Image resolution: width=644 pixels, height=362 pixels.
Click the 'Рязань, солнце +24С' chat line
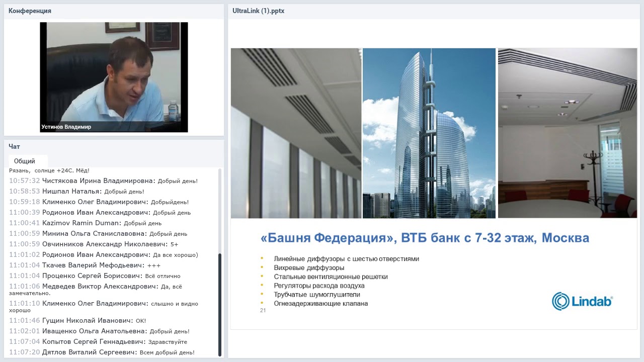tap(49, 171)
